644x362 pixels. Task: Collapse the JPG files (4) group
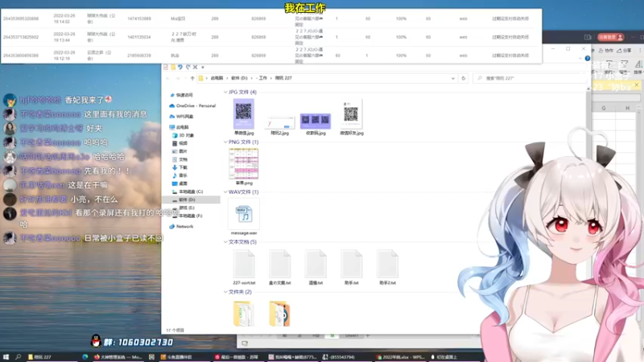[x=225, y=92]
